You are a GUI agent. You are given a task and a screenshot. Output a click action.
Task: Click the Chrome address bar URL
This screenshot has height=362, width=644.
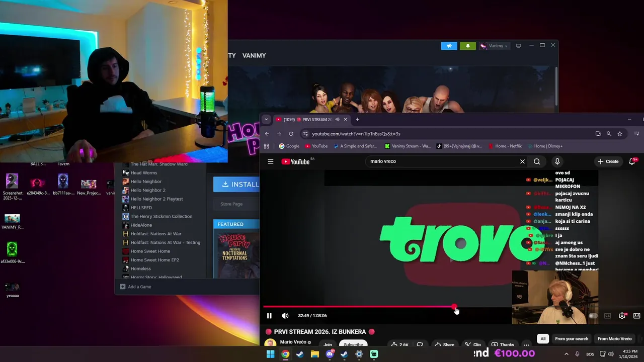(x=356, y=134)
